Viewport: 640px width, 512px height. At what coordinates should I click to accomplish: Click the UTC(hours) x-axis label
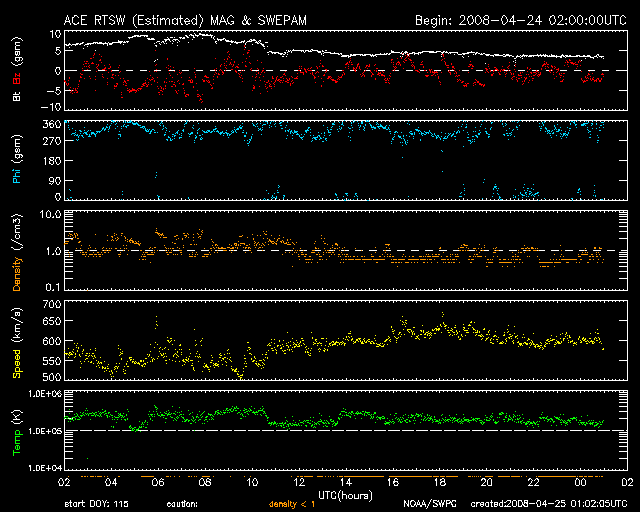click(346, 495)
